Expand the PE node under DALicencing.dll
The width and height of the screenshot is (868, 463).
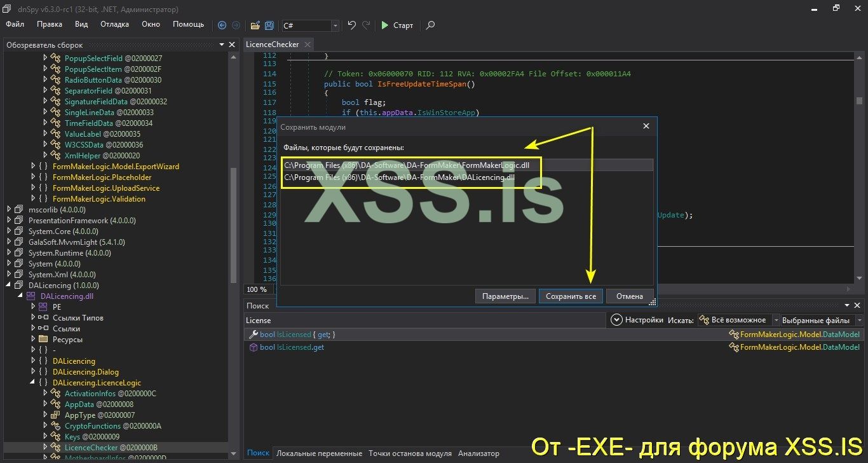(x=33, y=307)
